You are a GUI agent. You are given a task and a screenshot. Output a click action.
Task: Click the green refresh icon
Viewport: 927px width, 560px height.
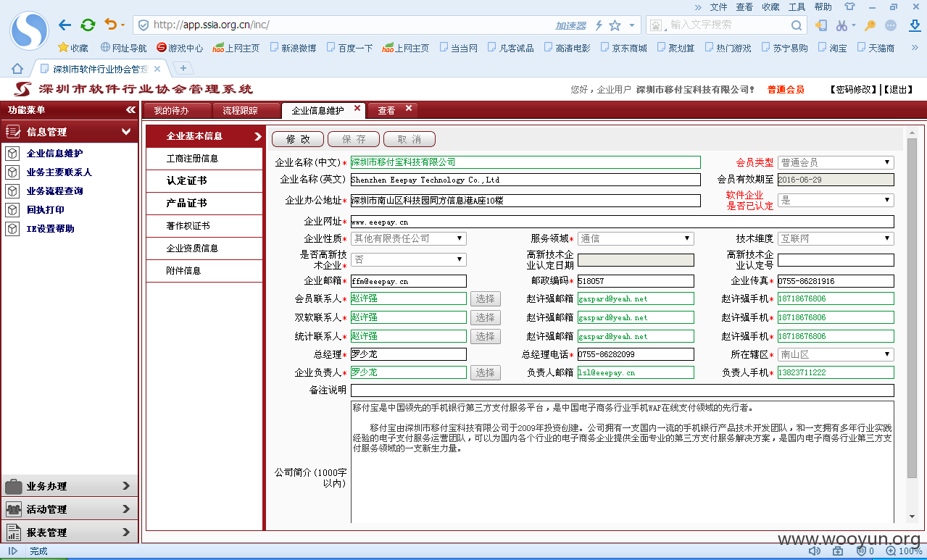[x=88, y=25]
